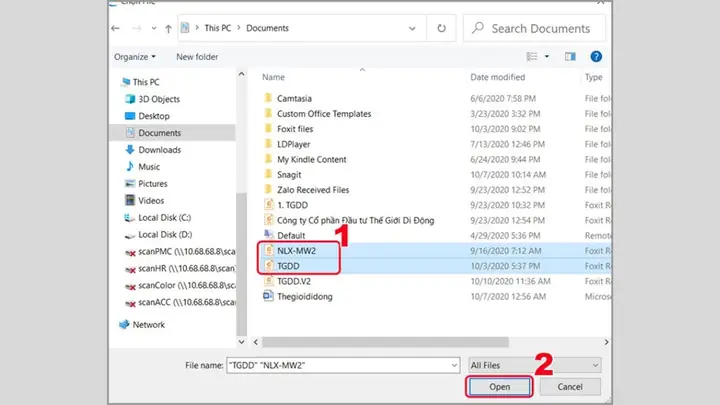The height and width of the screenshot is (405, 720).
Task: Go back with the back arrow
Action: click(115, 28)
